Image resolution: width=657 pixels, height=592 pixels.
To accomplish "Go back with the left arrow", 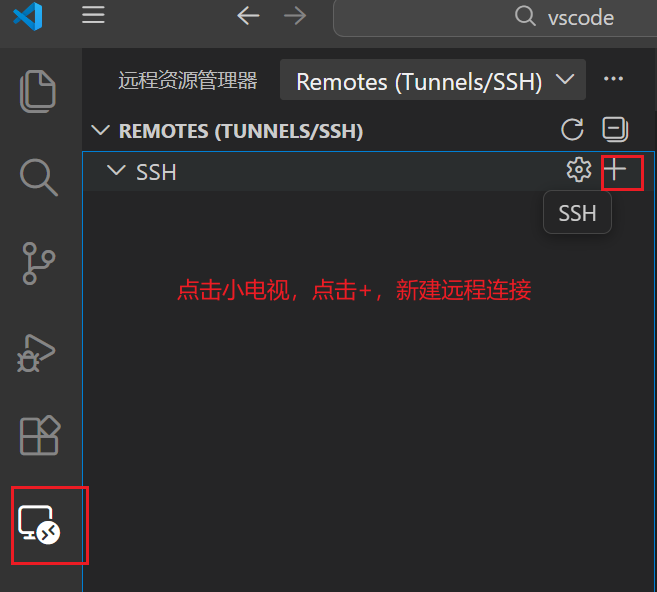I will click(248, 16).
